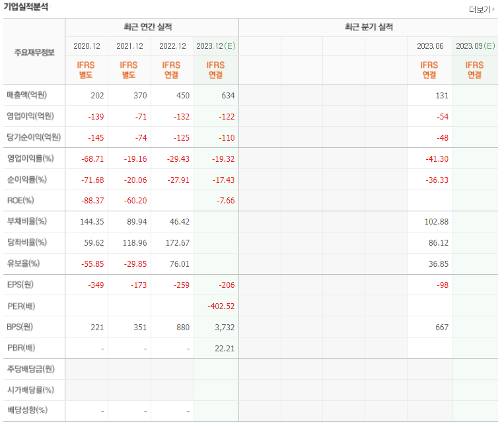Screen dimensions: 504x424
Task: Click IFRS 별도 under 2020.12
Action: click(86, 70)
